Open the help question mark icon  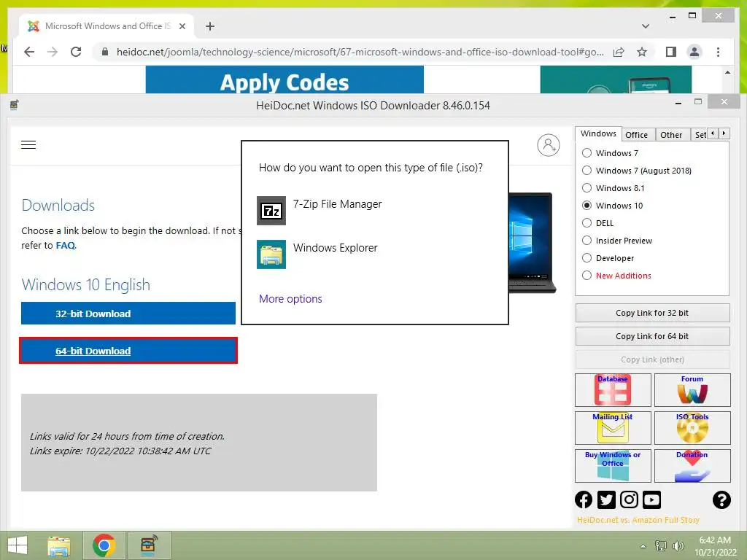click(721, 499)
